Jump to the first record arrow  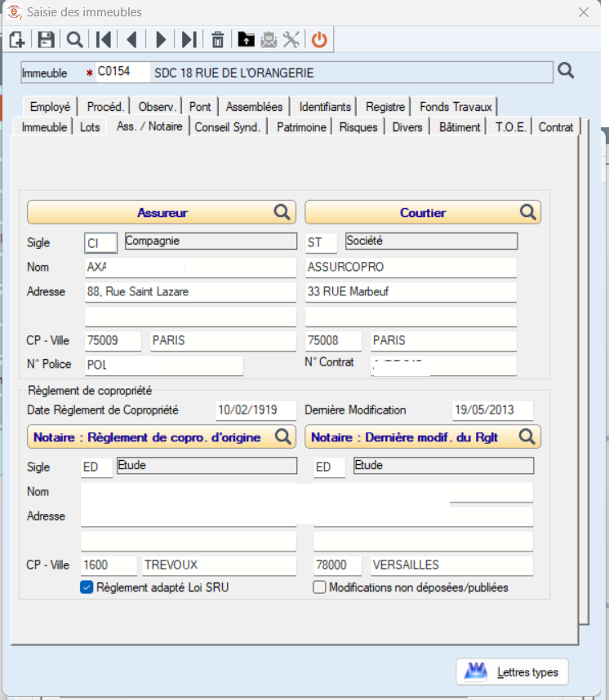(x=103, y=40)
